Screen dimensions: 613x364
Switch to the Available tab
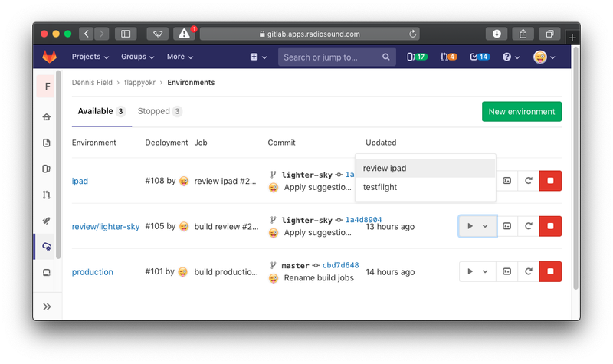(x=102, y=111)
